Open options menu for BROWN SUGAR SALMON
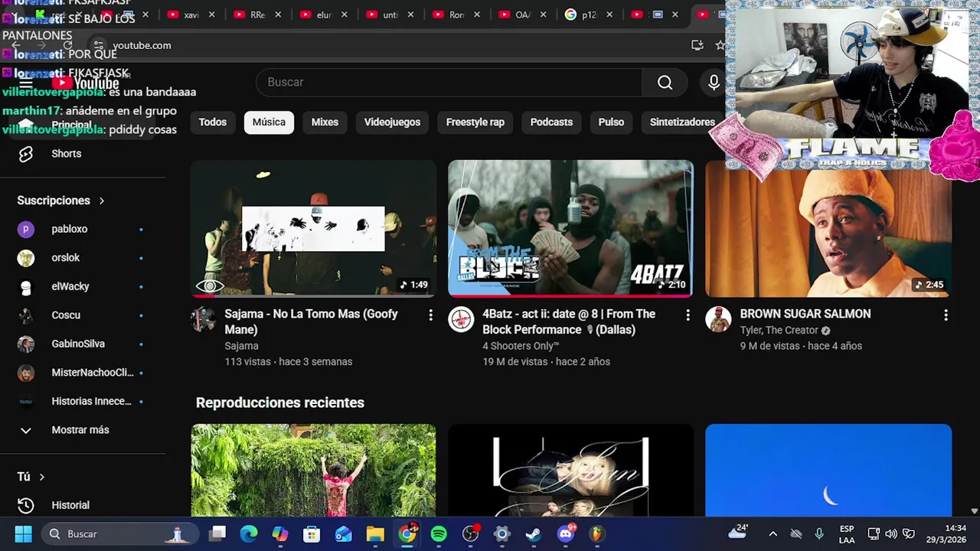 point(946,315)
